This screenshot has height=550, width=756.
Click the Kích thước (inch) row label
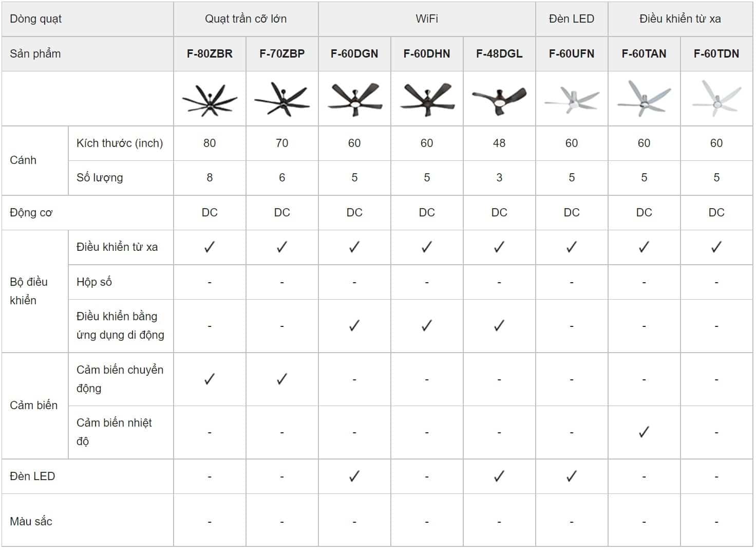click(120, 143)
